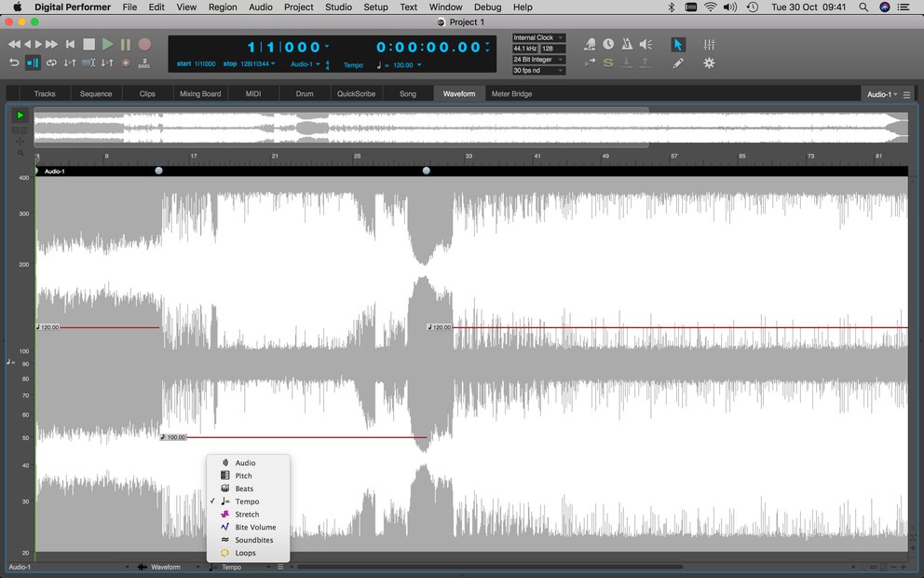Switch to the Mixing Board tab
The width and height of the screenshot is (924, 578).
tap(199, 94)
